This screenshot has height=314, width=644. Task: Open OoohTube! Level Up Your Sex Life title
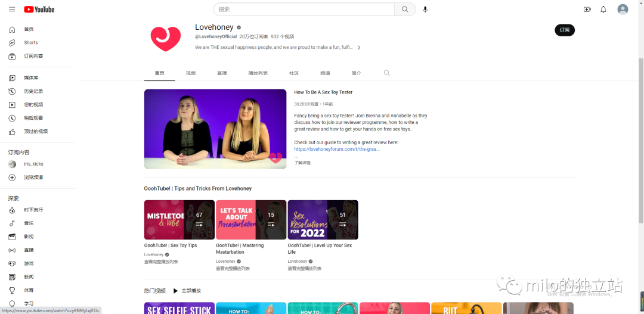click(x=320, y=248)
